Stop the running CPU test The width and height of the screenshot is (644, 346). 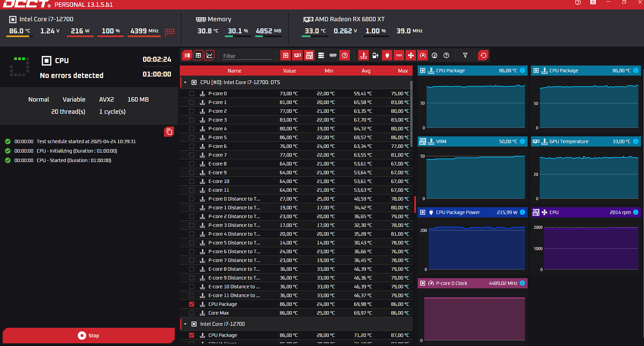point(89,336)
